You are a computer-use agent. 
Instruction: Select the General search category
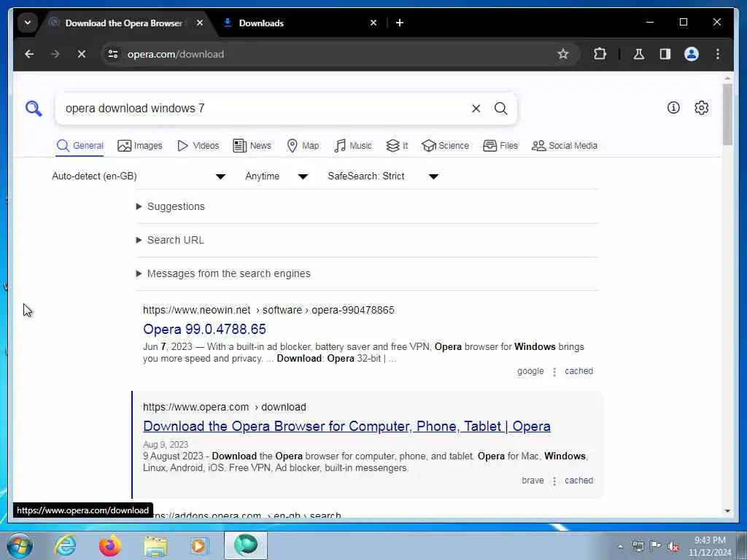[80, 146]
